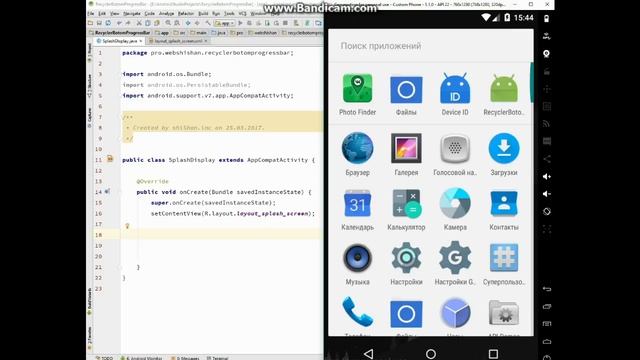Open the Refactor menu
The image size is (640, 360).
click(186, 13)
